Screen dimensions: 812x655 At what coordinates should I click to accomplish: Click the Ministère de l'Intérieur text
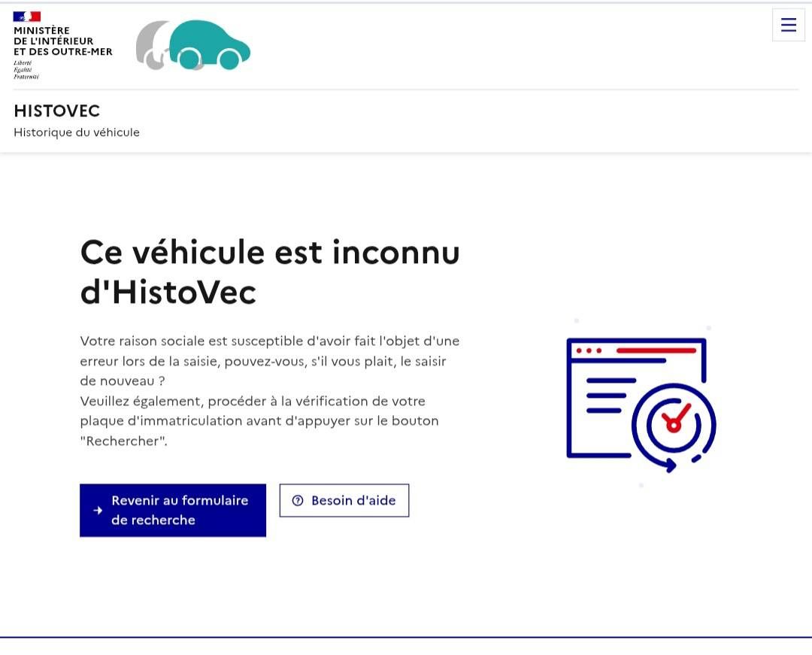point(62,41)
